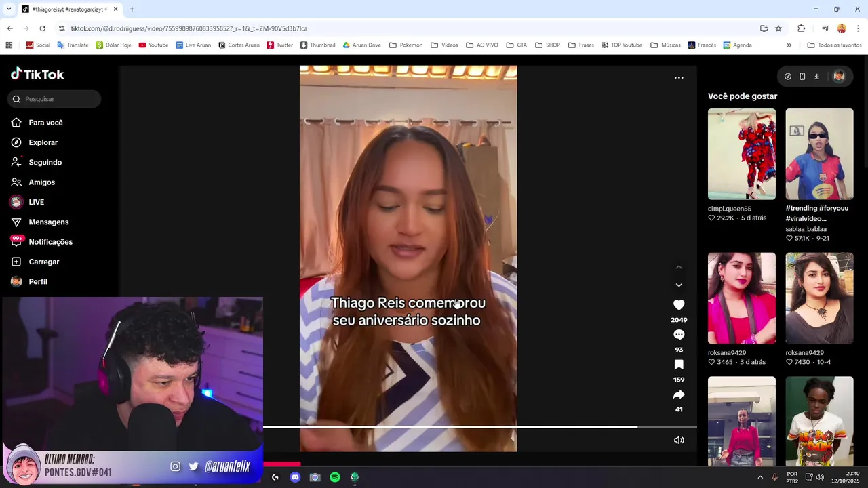Open the comments bubble icon
The height and width of the screenshot is (488, 868).
pyautogui.click(x=679, y=335)
